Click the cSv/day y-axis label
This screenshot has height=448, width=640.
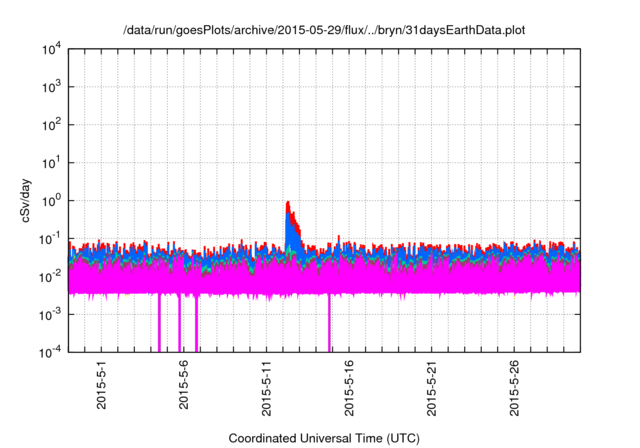(x=26, y=200)
